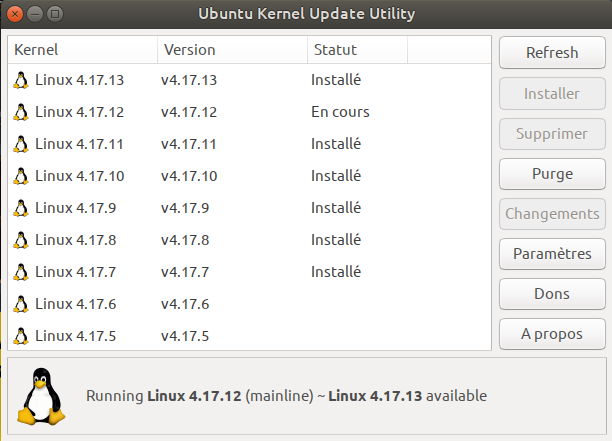Click the penguin icon for Linux 4.17.8
The height and width of the screenshot is (441, 612).
click(21, 240)
